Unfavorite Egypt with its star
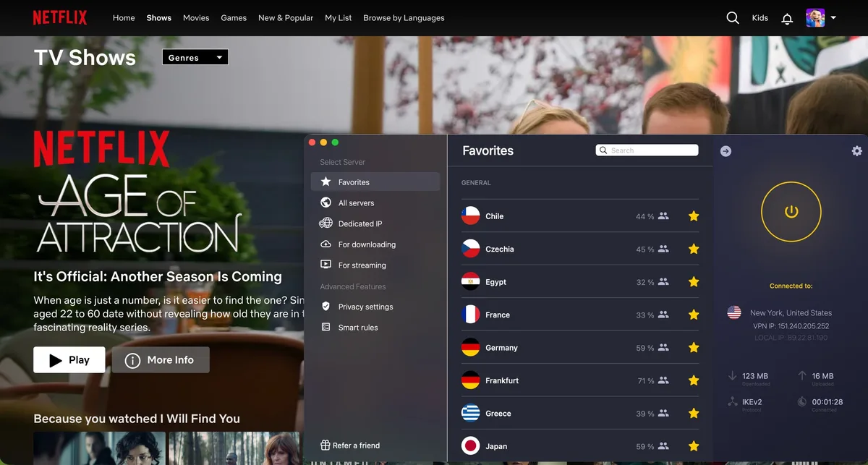This screenshot has width=868, height=465. (x=694, y=282)
